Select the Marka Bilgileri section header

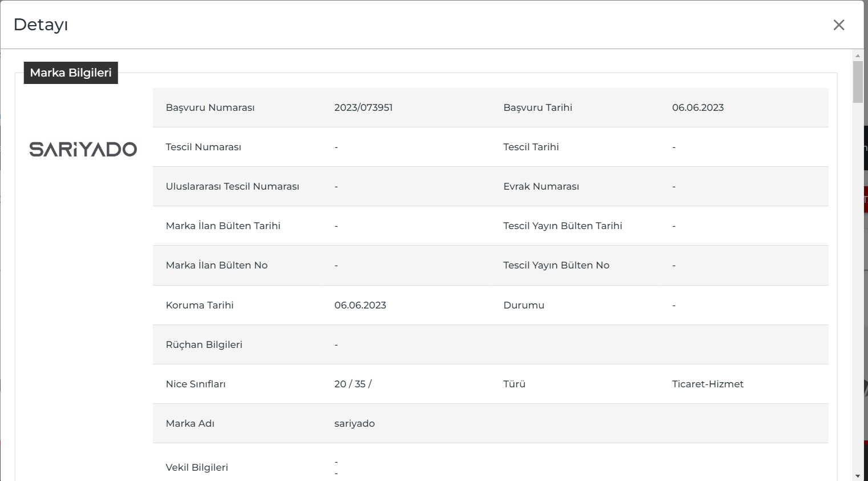pos(71,73)
